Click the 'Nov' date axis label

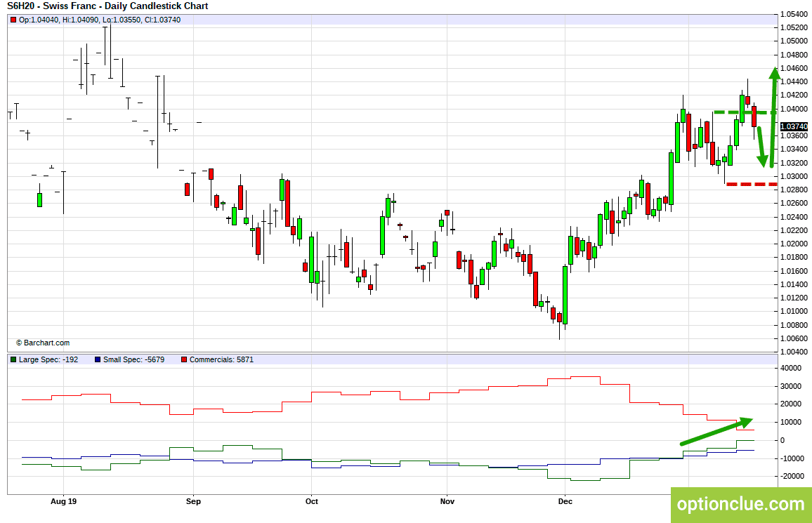447,501
